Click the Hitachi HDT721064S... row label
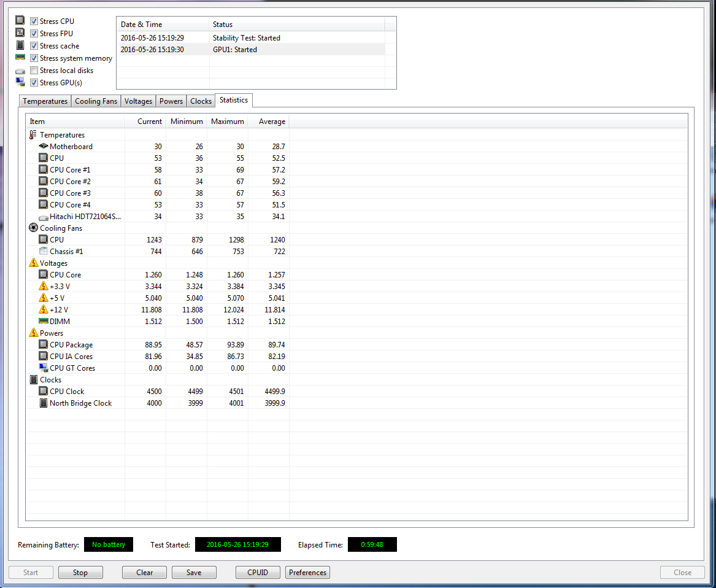The image size is (716, 588). point(85,217)
